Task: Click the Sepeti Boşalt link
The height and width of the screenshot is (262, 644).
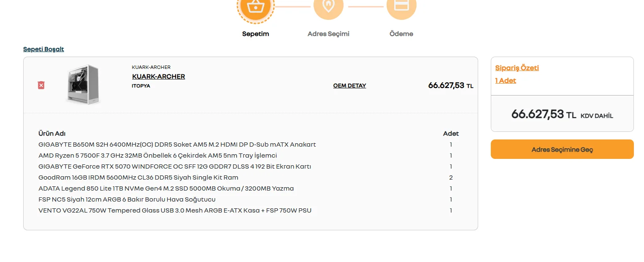Action: coord(43,49)
